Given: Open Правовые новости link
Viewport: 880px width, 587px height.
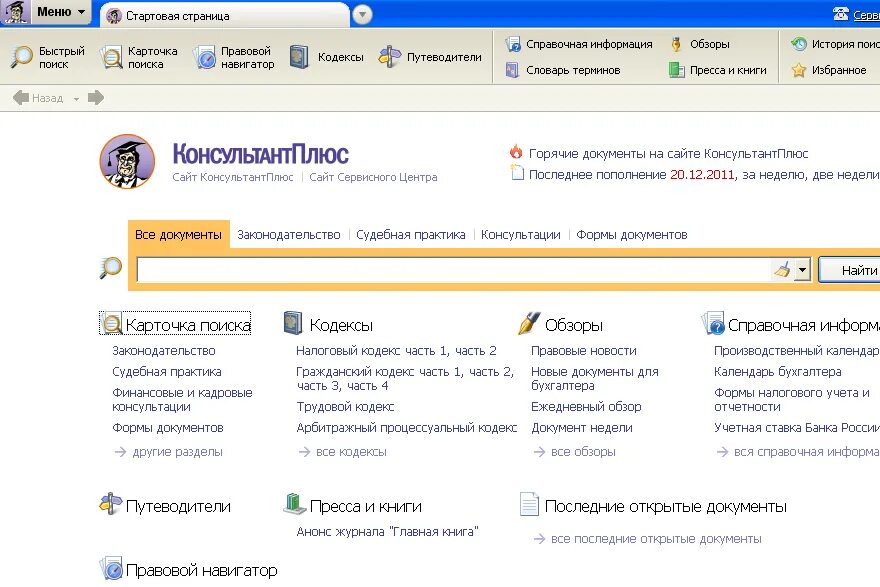Looking at the screenshot, I should (584, 350).
